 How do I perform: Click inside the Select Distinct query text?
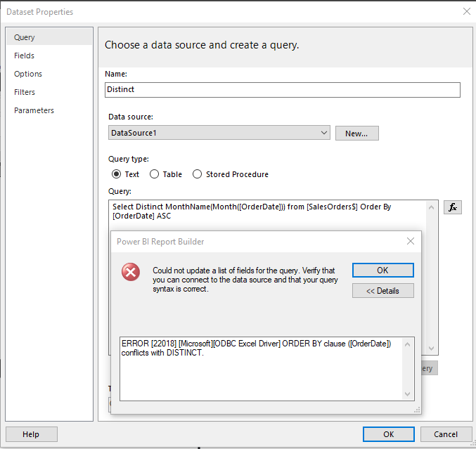coord(252,212)
